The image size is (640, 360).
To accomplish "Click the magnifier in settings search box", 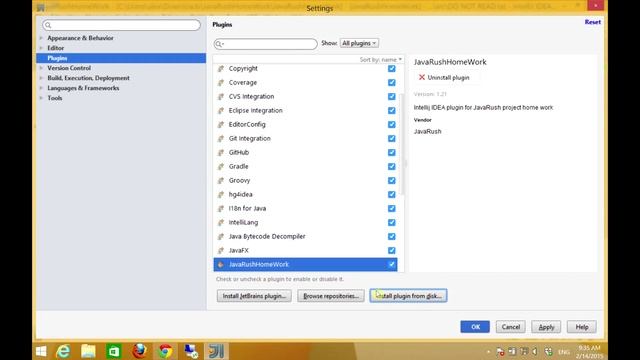I will pos(48,25).
